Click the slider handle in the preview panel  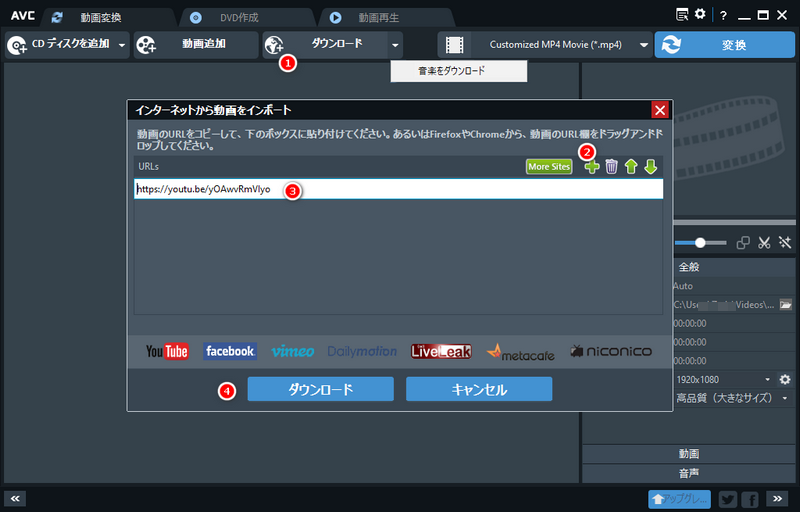coord(700,243)
